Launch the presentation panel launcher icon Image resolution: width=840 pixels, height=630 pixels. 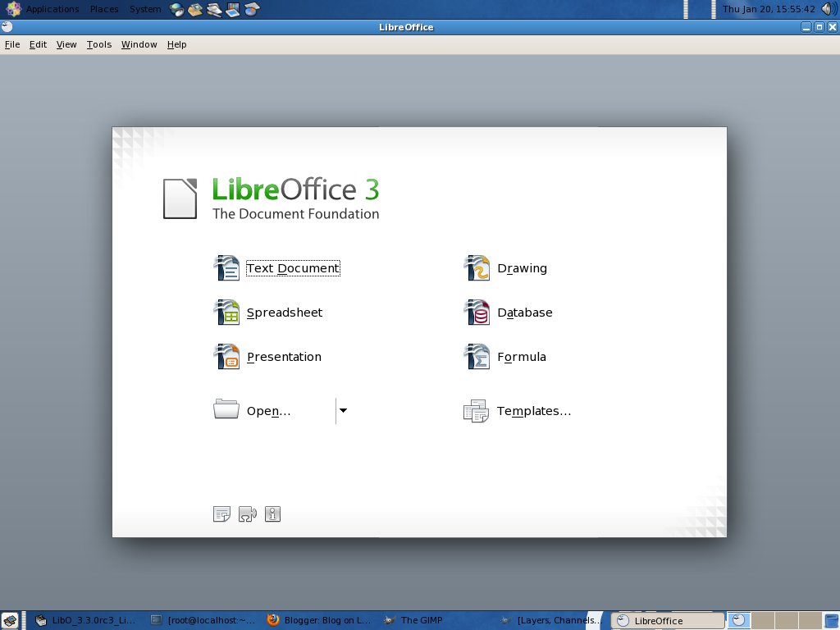pyautogui.click(x=232, y=9)
